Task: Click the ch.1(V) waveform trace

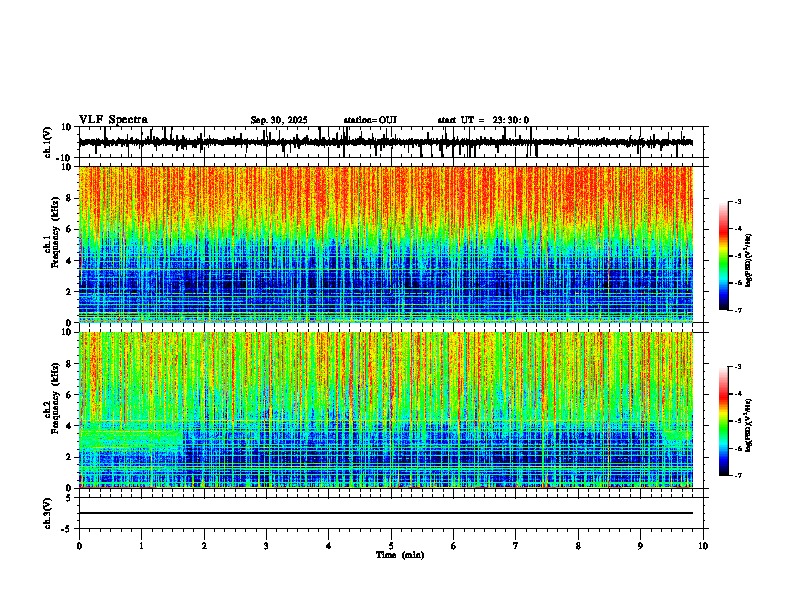Action: coord(386,142)
